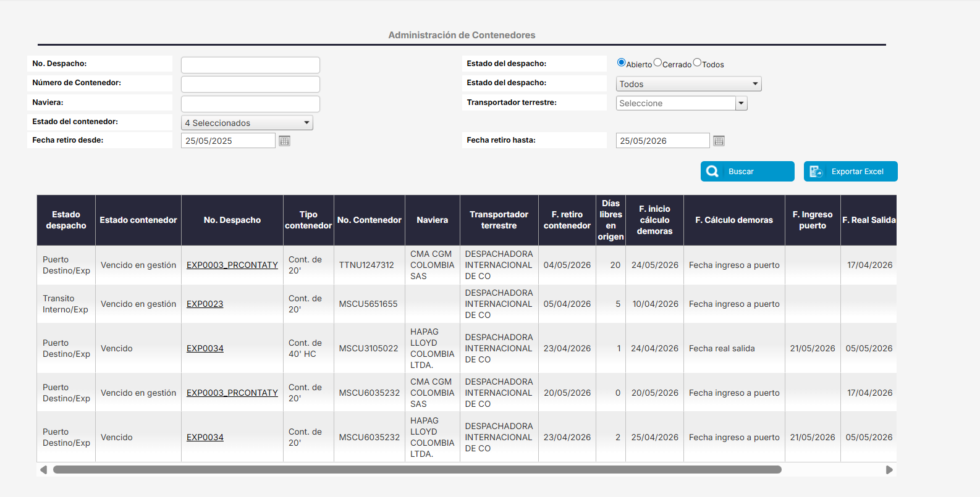The height and width of the screenshot is (497, 980).
Task: Click demoras start date 10/04/2026 cell
Action: click(x=655, y=304)
